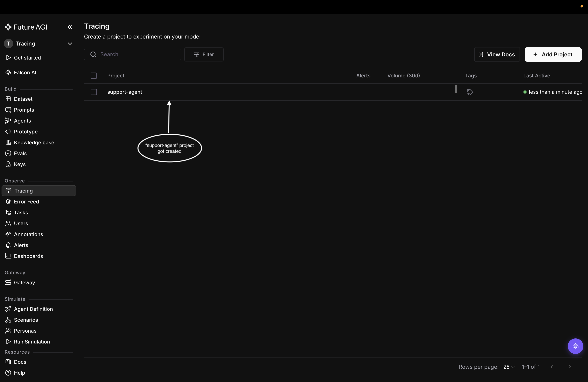Go to next page arrow
The height and width of the screenshot is (382, 588).
(x=570, y=367)
